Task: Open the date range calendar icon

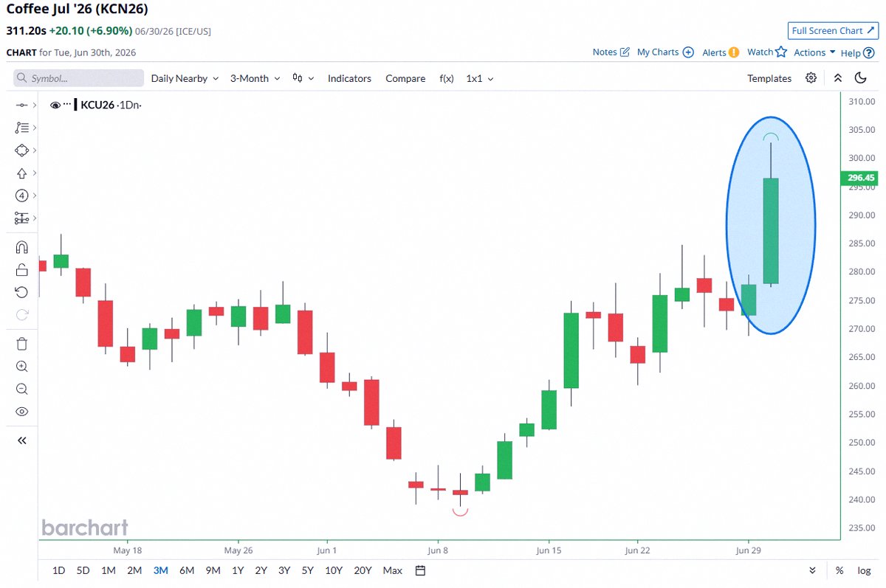Action: (421, 570)
